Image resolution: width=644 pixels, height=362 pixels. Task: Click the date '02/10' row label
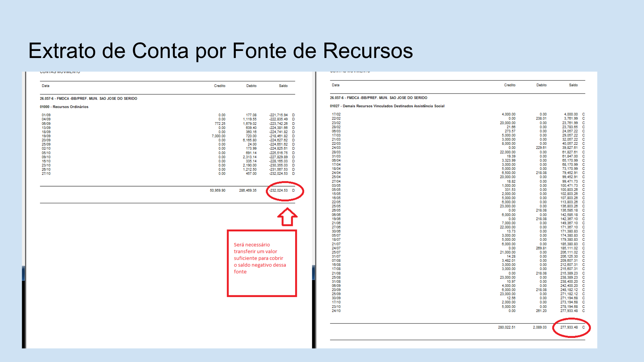[46, 148]
